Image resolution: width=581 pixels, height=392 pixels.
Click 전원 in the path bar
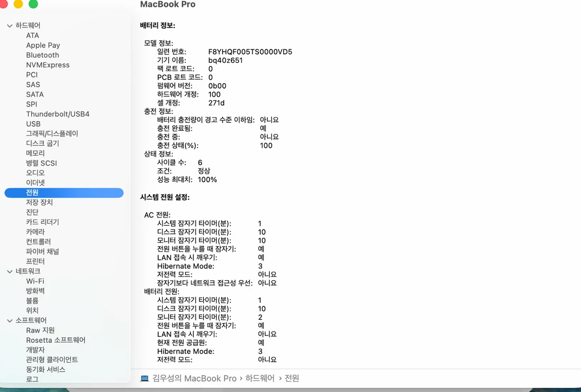click(292, 378)
